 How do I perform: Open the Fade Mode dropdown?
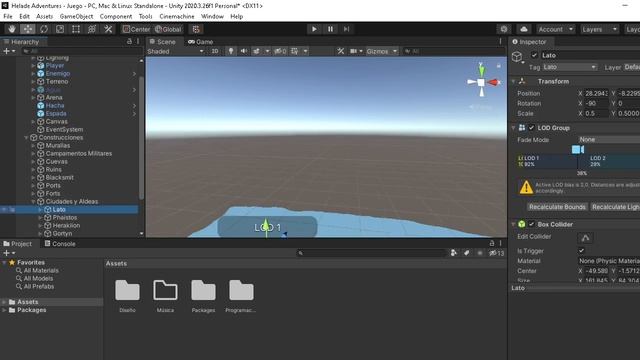(609, 140)
